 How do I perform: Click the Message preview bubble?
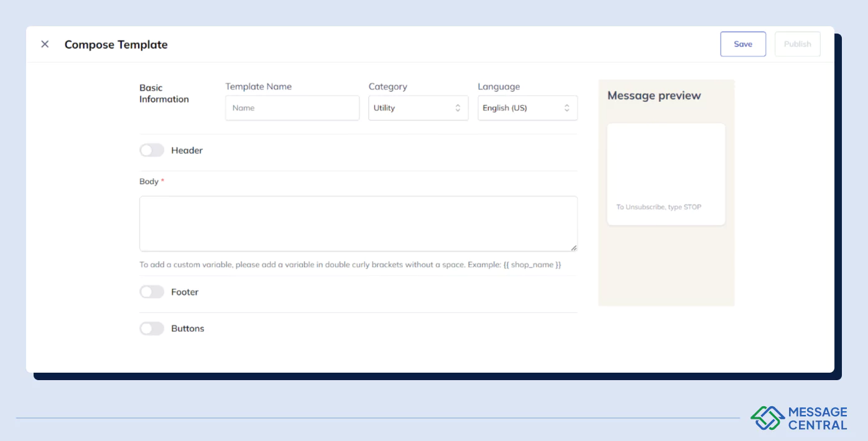666,173
